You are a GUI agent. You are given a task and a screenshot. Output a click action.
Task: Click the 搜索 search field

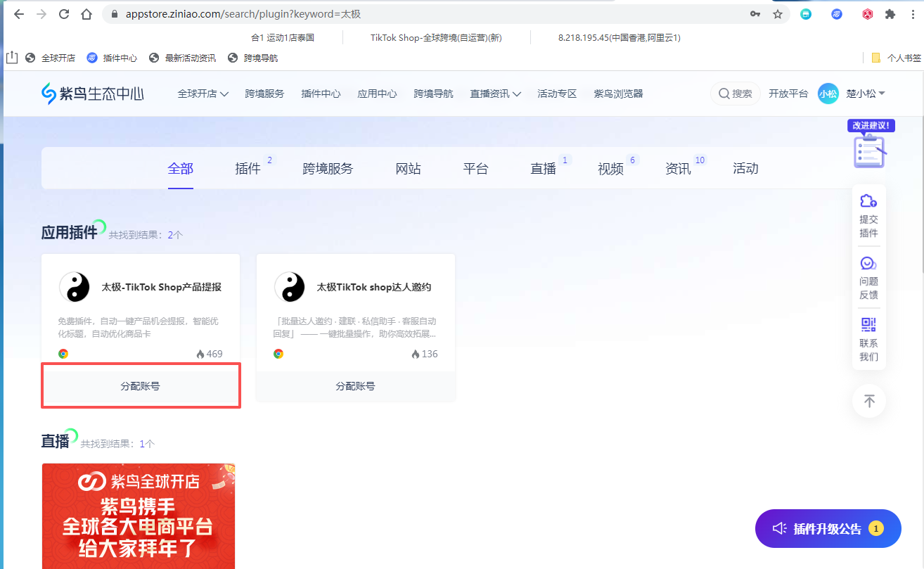(x=736, y=94)
